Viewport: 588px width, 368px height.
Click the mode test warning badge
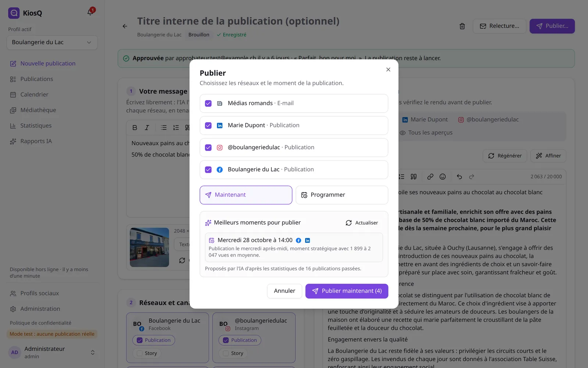tap(52, 334)
